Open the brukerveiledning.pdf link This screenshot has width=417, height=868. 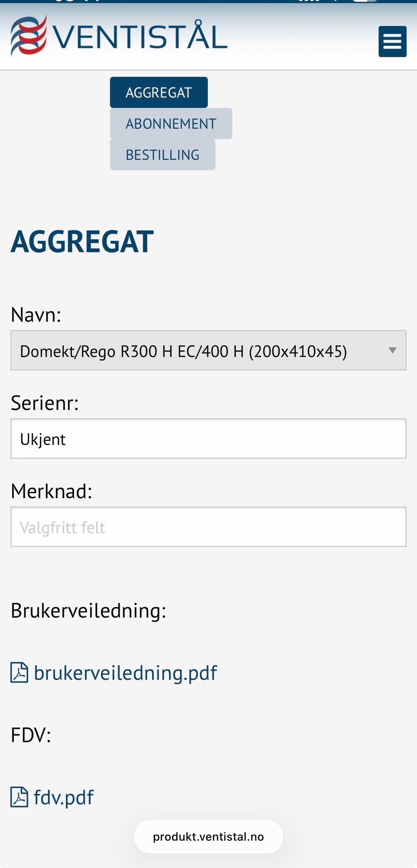click(x=126, y=673)
